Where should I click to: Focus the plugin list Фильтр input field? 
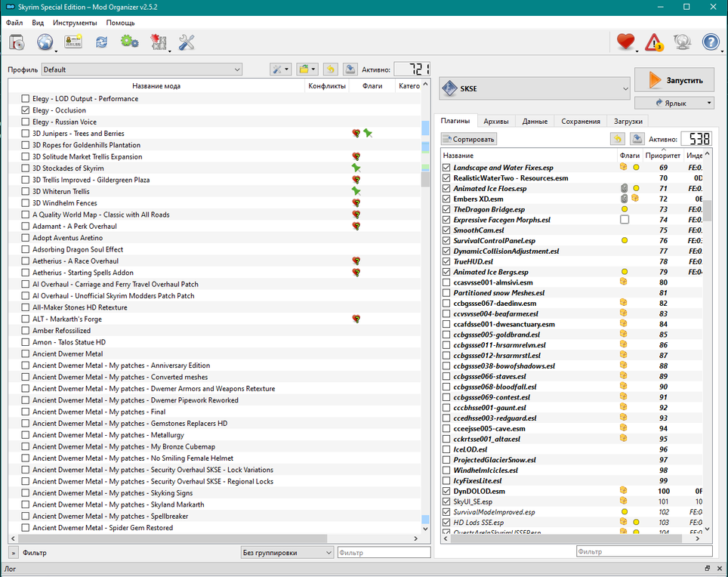[644, 551]
